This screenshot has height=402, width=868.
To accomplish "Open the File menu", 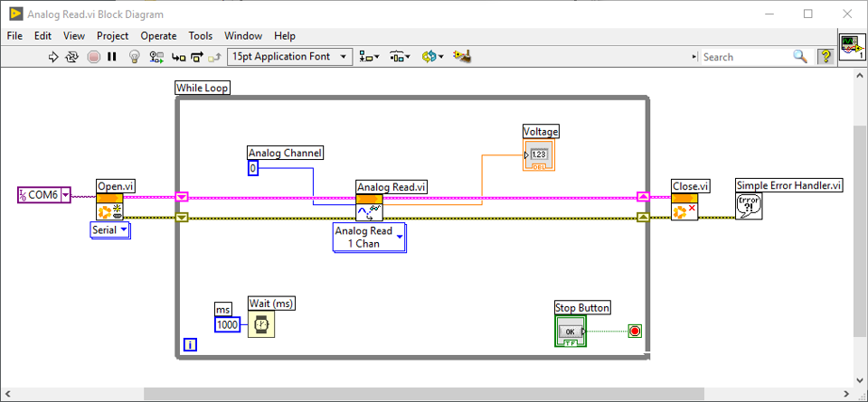I will 14,36.
